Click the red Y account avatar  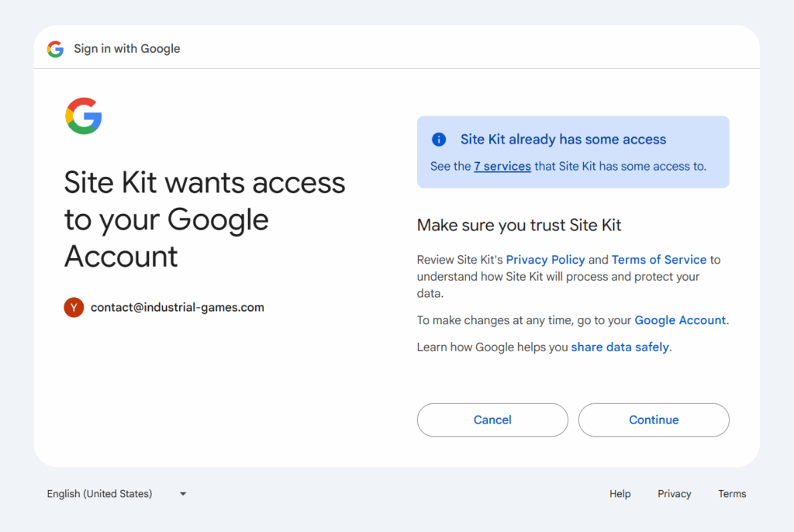point(74,307)
